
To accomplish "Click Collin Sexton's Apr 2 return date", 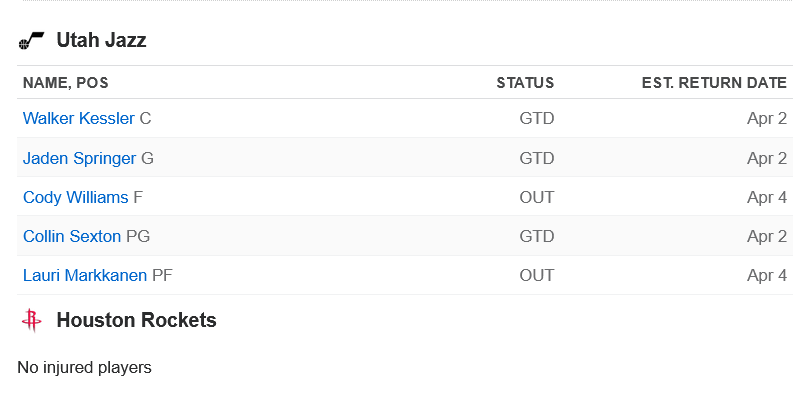I will click(x=767, y=236).
